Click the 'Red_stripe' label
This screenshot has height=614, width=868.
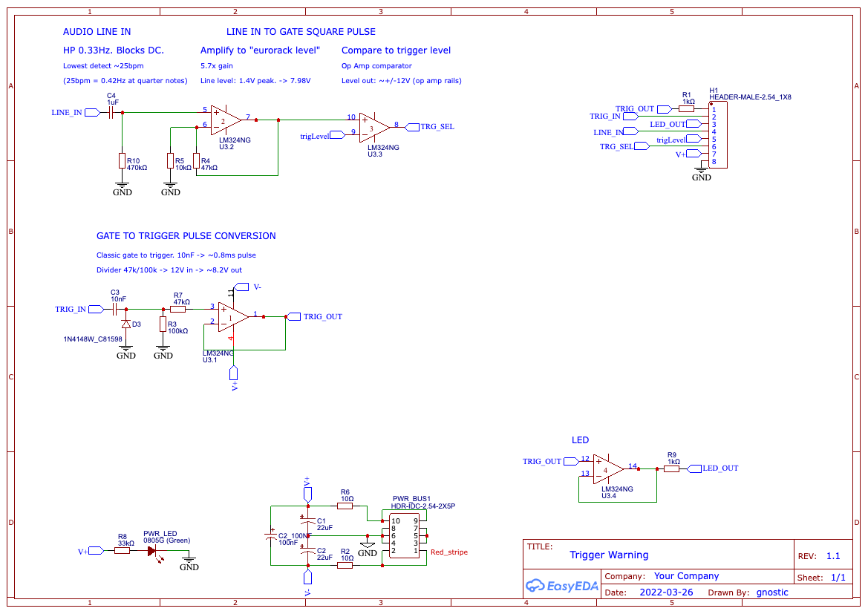click(x=449, y=552)
